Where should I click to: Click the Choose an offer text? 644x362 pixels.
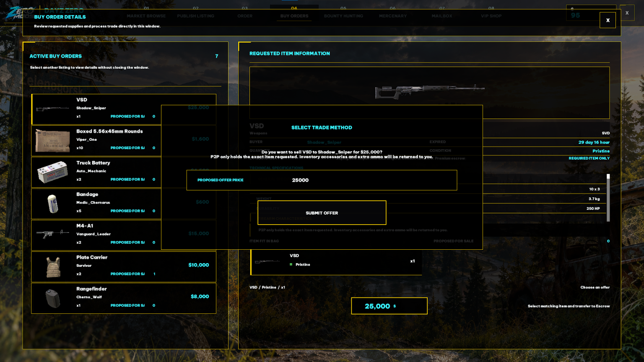click(x=595, y=287)
